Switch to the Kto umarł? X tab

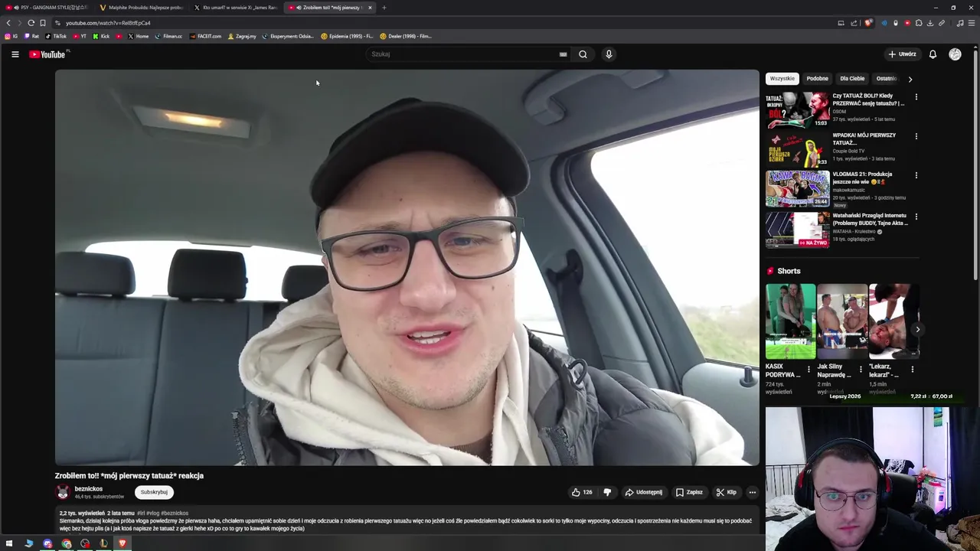pyautogui.click(x=235, y=8)
